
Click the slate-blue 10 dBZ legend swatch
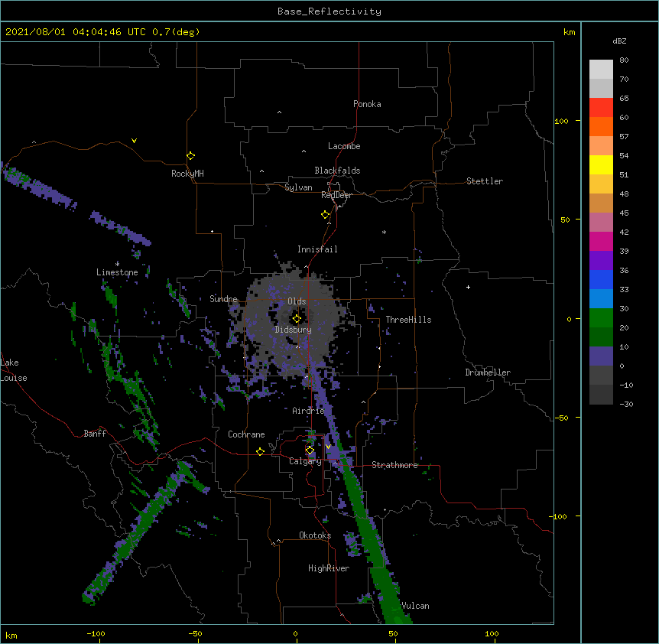coord(601,356)
